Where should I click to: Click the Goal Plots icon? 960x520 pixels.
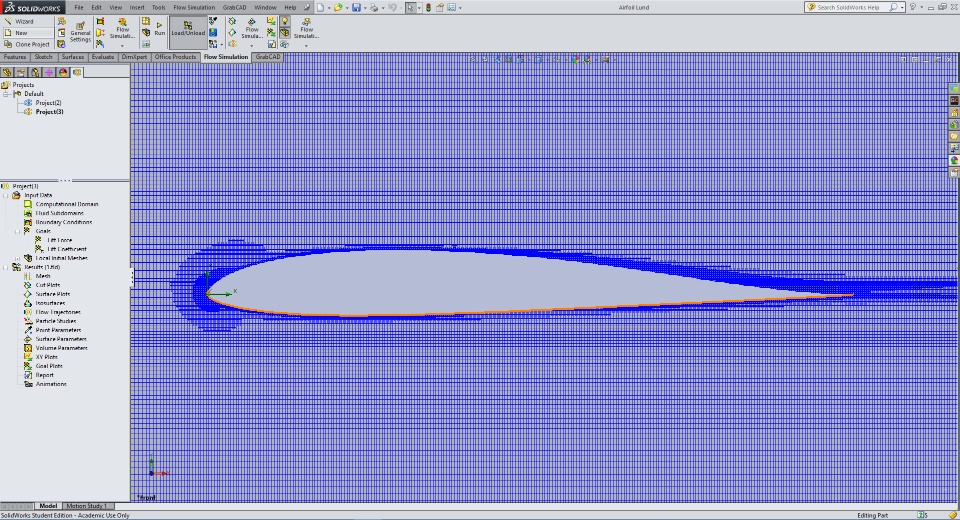pos(28,366)
